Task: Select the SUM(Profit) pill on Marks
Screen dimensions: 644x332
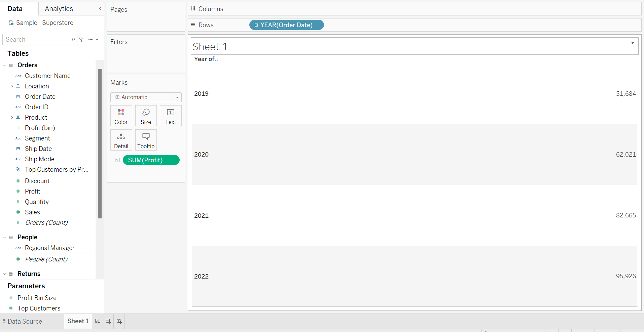Action: tap(151, 160)
